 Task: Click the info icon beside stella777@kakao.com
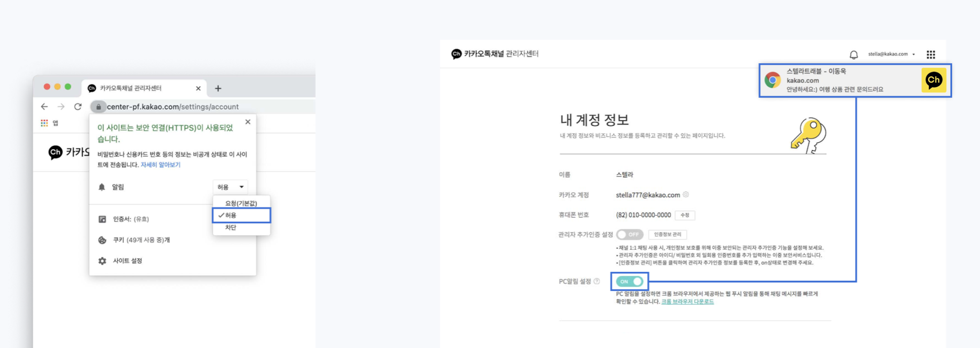click(686, 194)
